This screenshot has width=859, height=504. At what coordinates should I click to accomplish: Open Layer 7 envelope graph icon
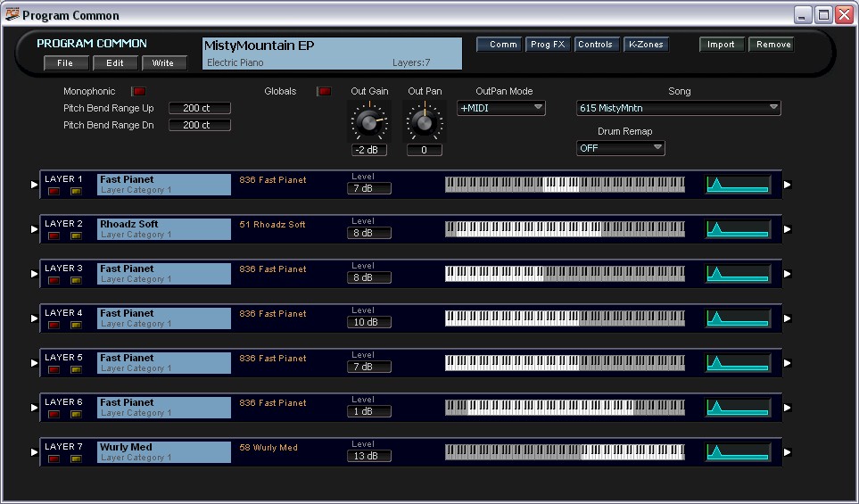[x=738, y=452]
